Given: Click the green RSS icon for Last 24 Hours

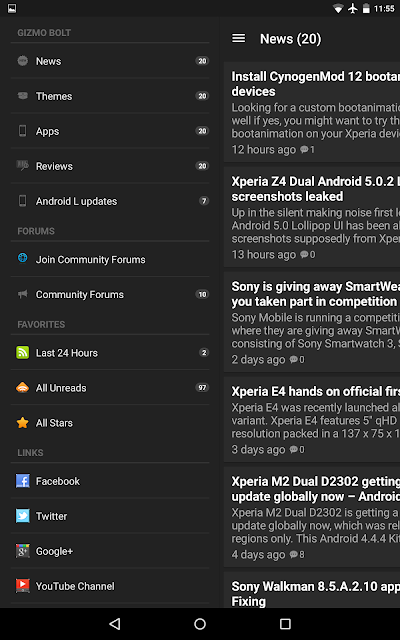Looking at the screenshot, I should [22, 352].
